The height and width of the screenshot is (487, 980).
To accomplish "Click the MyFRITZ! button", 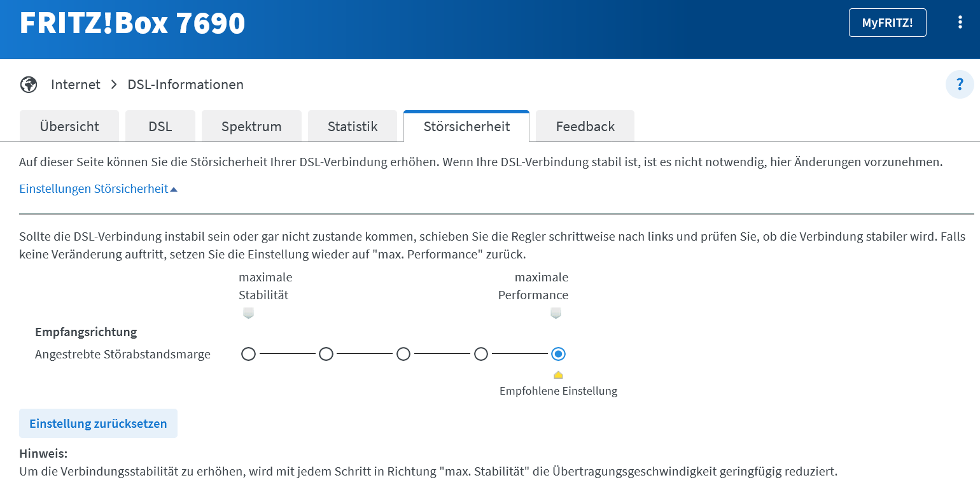I will (887, 23).
